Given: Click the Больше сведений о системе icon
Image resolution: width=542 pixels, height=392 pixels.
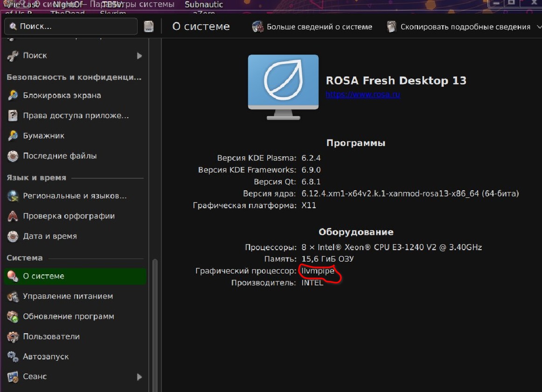Looking at the screenshot, I should [257, 27].
